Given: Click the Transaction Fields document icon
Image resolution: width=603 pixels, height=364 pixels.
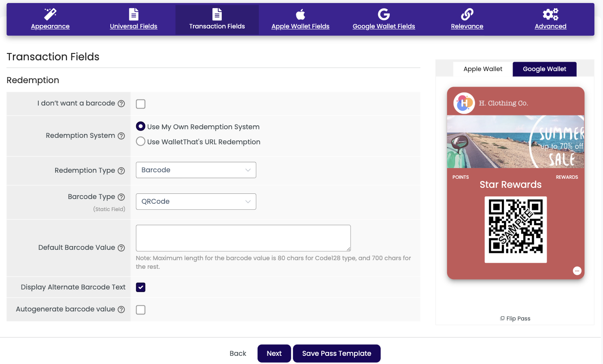Looking at the screenshot, I should (217, 14).
